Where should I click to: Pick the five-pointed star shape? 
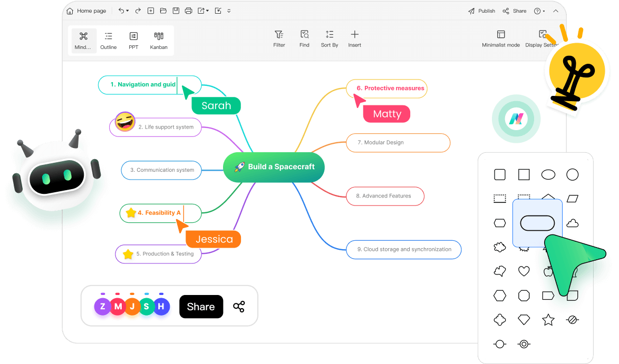pyautogui.click(x=548, y=320)
